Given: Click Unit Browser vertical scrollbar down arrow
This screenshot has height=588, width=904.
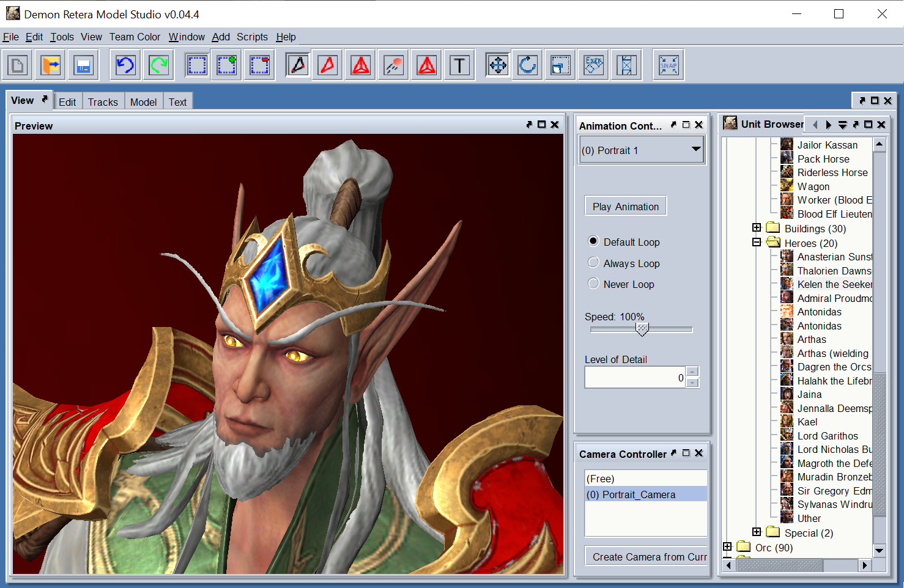Looking at the screenshot, I should [x=880, y=550].
